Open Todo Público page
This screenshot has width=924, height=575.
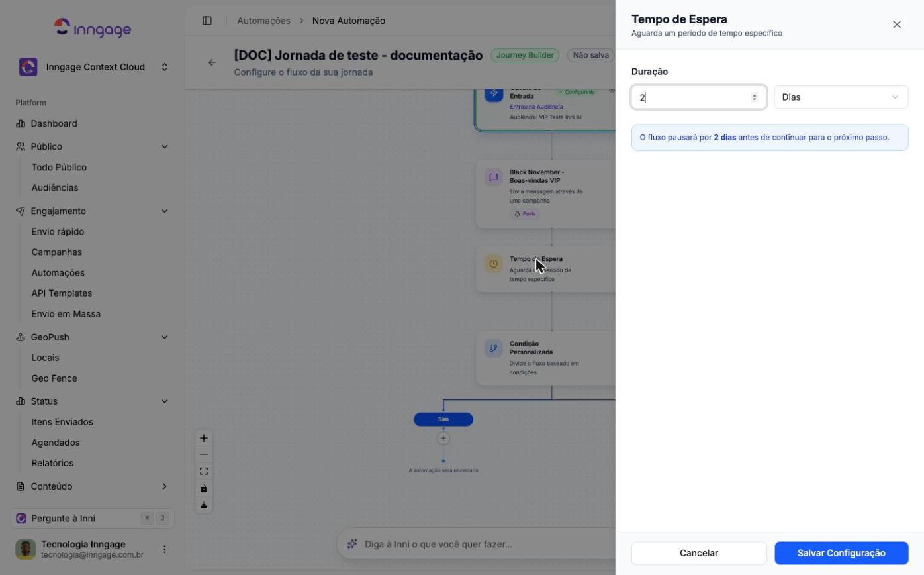pyautogui.click(x=59, y=167)
